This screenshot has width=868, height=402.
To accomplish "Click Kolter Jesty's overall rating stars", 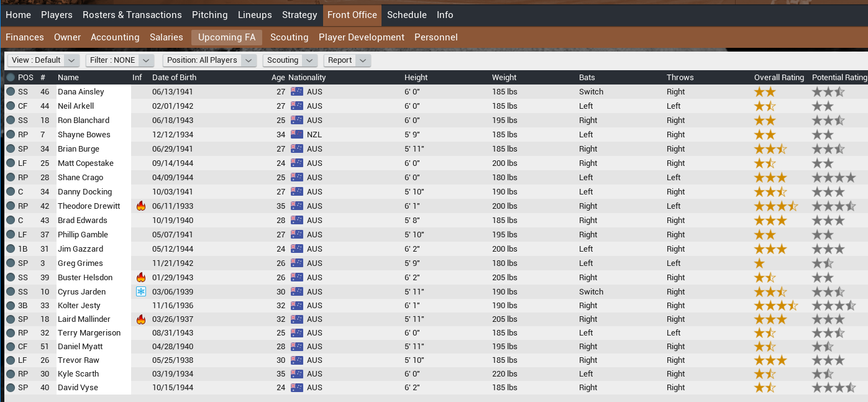I will [x=775, y=306].
